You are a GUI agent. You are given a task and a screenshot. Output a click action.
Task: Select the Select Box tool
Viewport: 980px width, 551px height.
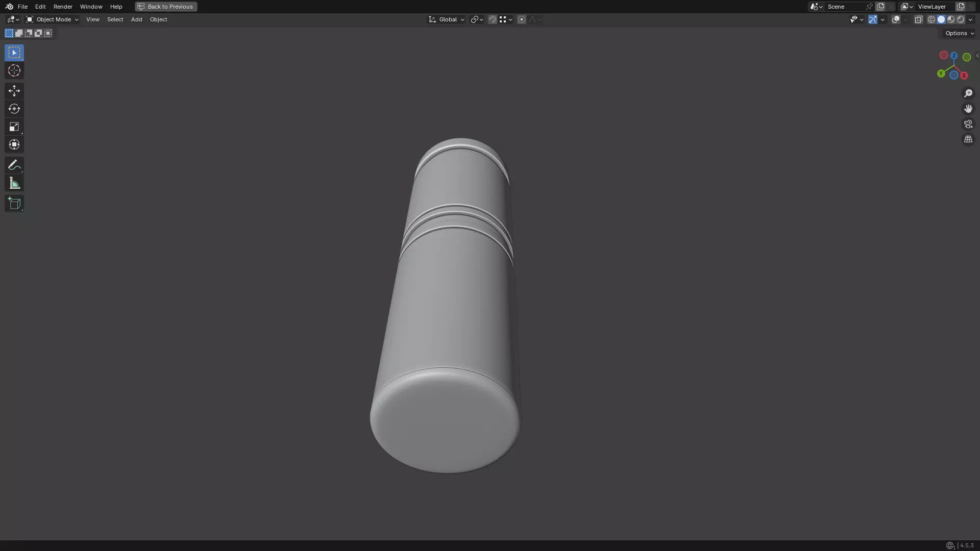[14, 53]
